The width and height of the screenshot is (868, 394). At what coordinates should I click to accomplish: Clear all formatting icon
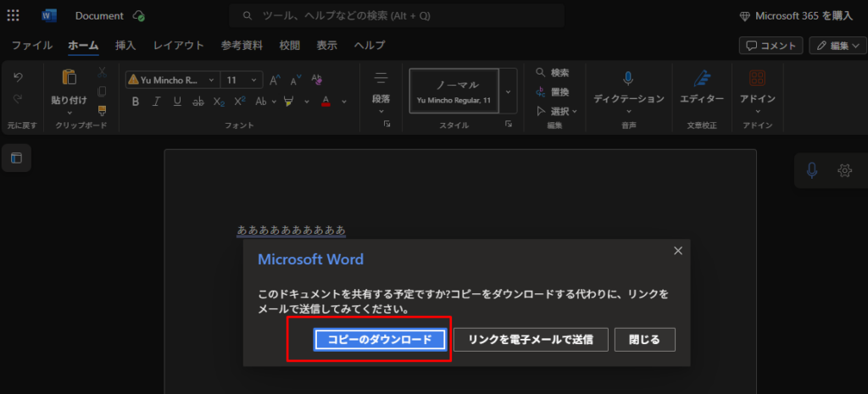[x=317, y=80]
